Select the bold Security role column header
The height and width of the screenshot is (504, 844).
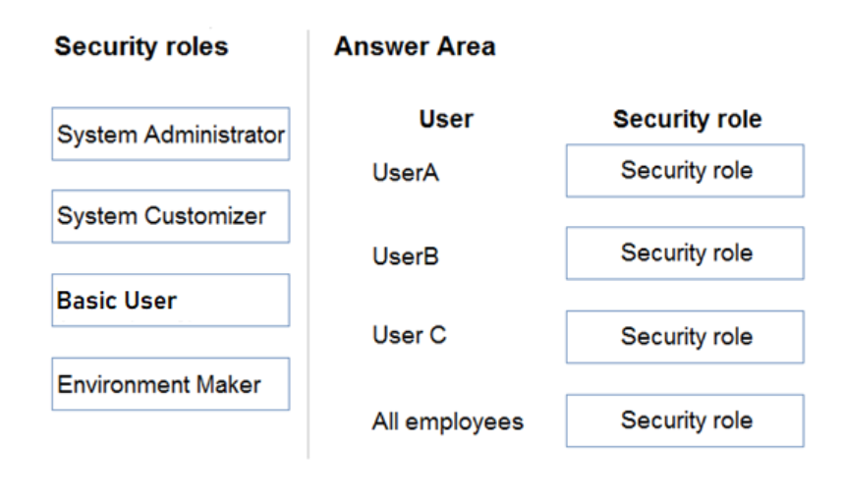coord(688,120)
